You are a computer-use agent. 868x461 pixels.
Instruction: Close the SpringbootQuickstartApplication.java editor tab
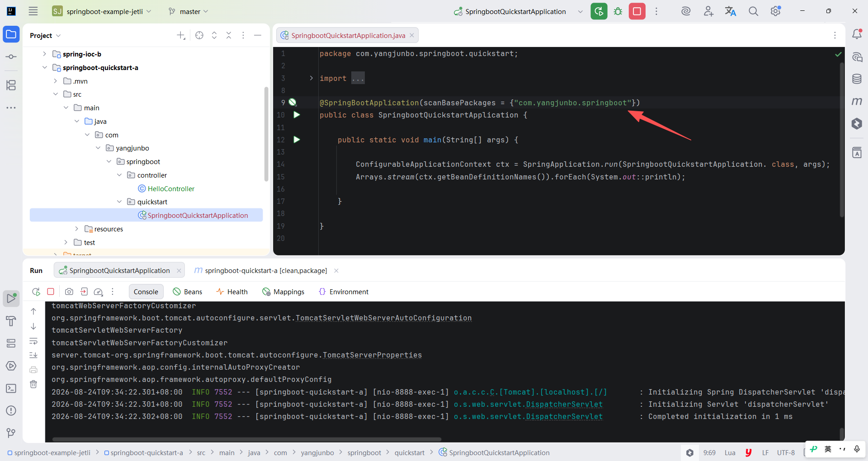tap(412, 35)
